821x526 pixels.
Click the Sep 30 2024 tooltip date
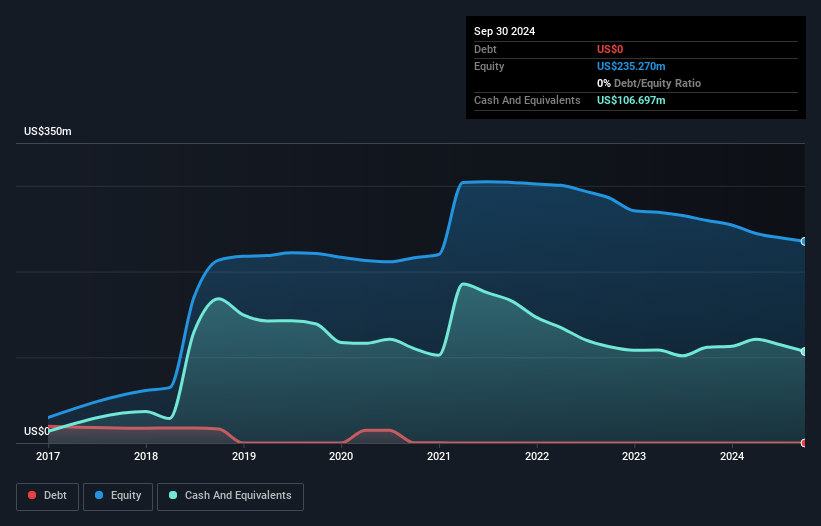[x=505, y=31]
